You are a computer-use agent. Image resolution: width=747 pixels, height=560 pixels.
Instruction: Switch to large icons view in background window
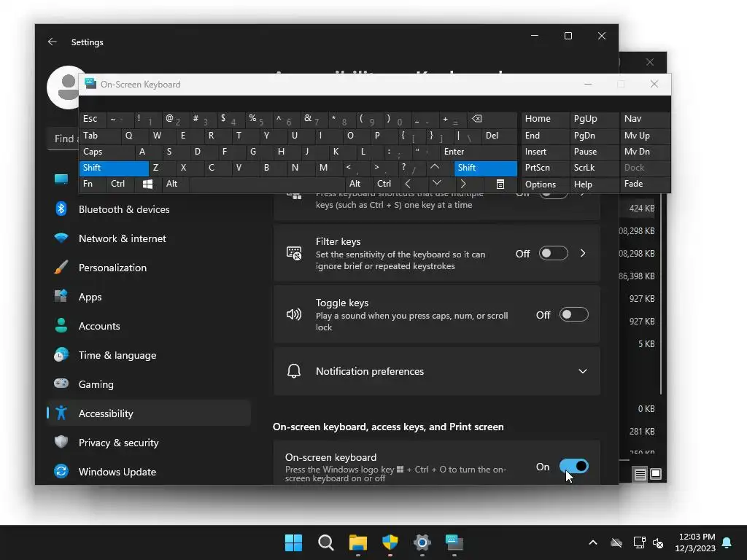656,474
